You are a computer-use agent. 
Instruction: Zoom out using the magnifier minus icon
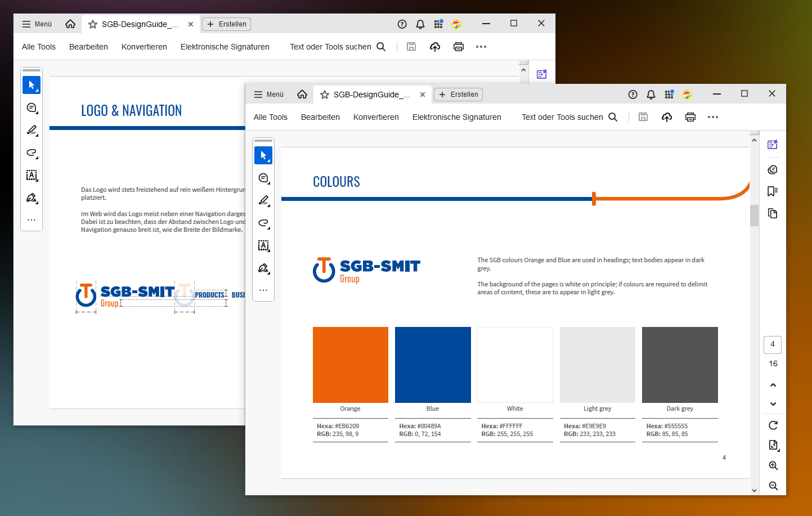pyautogui.click(x=773, y=486)
